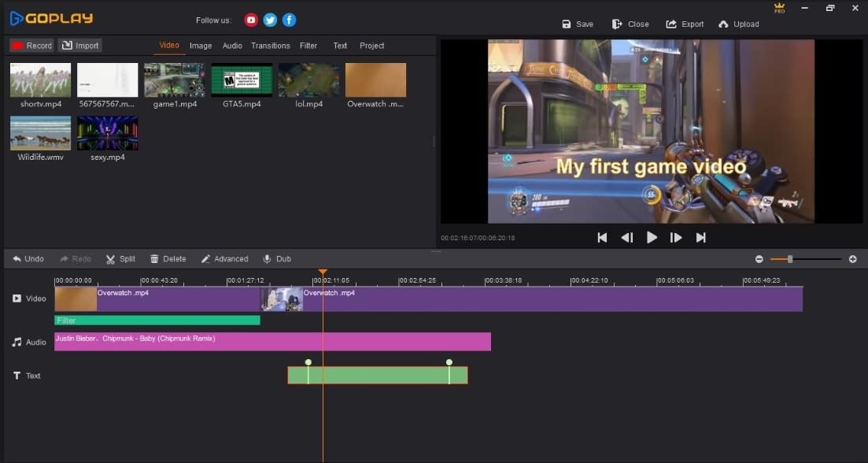868x463 pixels.
Task: Click the left fade marker on text clip
Action: (308, 363)
